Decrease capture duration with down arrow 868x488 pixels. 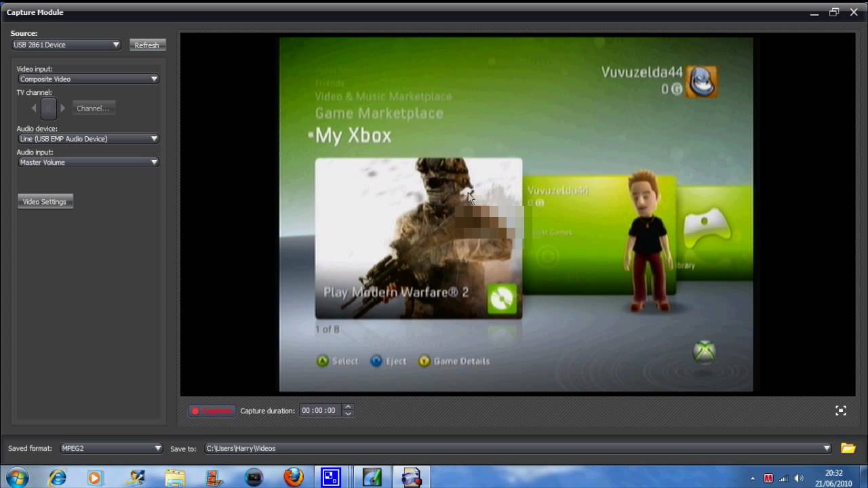tap(348, 413)
